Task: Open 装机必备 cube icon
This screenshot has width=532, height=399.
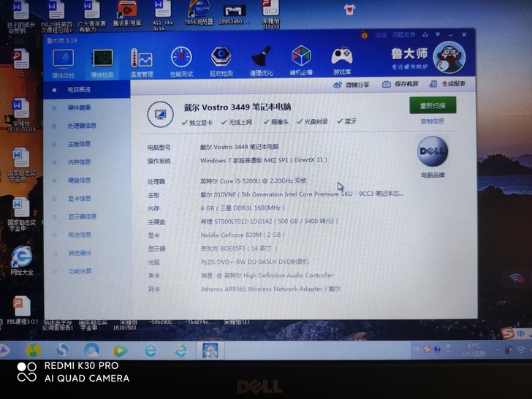Action: point(301,61)
